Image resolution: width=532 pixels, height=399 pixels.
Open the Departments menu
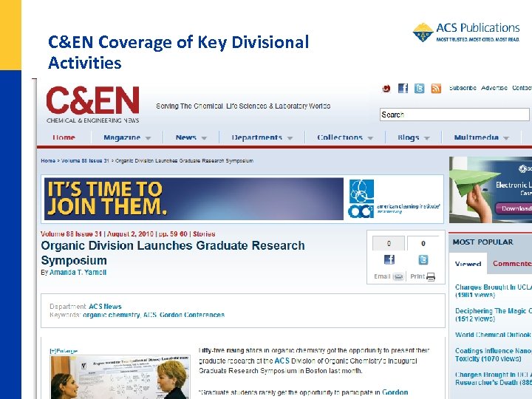257,137
